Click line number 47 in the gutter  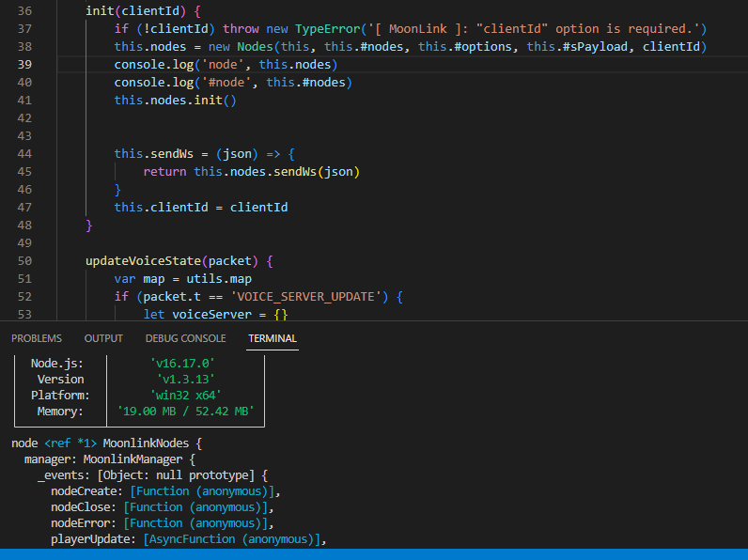pyautogui.click(x=24, y=208)
